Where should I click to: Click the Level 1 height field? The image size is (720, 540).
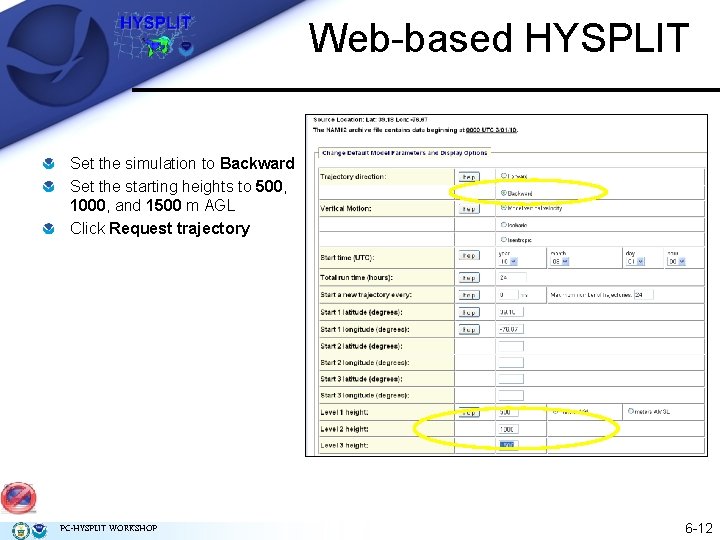pyautogui.click(x=508, y=412)
